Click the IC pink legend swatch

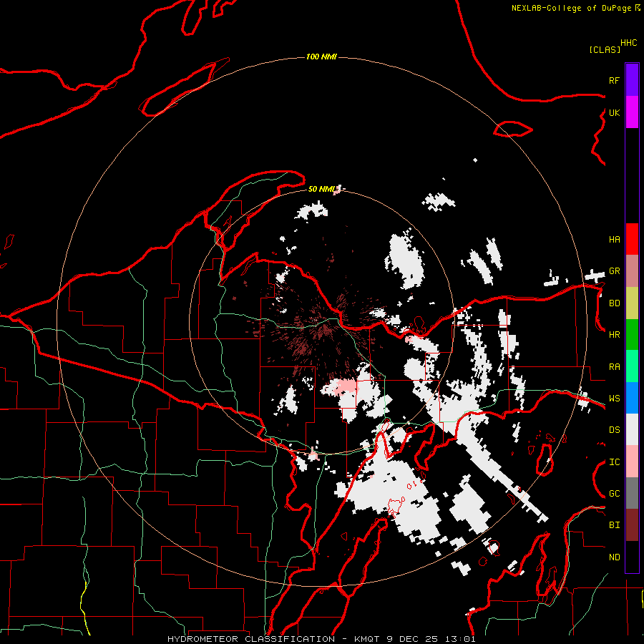(632, 462)
